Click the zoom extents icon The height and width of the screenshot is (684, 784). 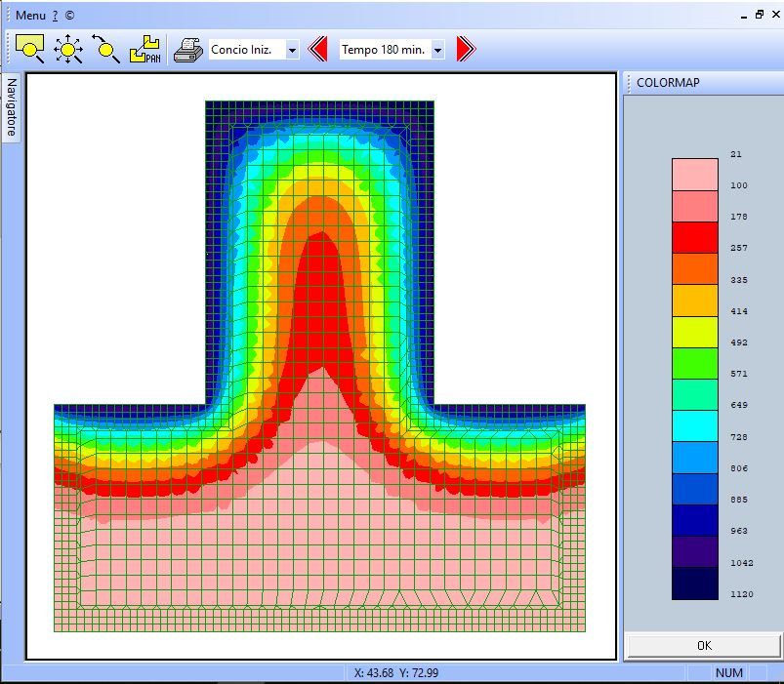point(68,49)
